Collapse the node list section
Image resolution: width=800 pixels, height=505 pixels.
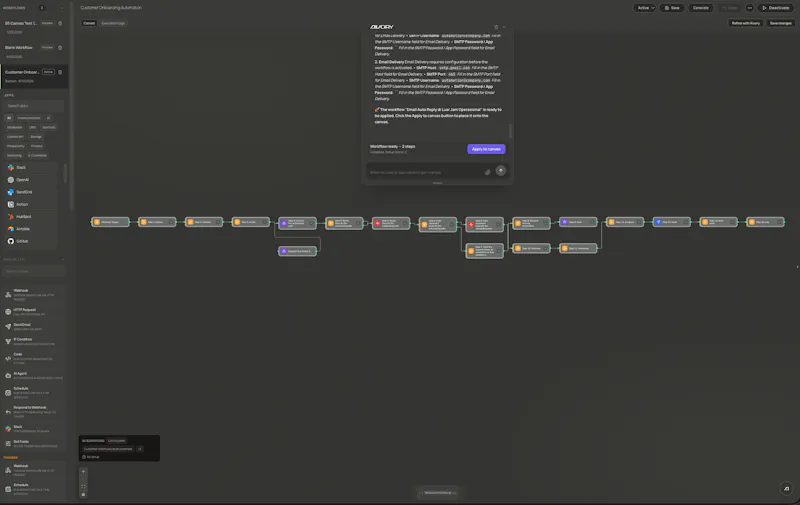tap(63, 260)
